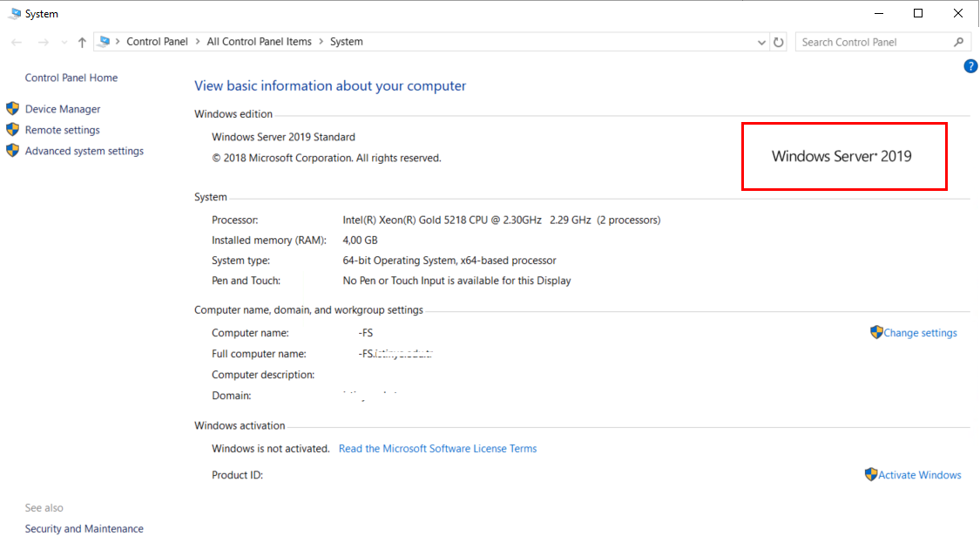Maximize the System window
The image size is (980, 543).
point(918,13)
